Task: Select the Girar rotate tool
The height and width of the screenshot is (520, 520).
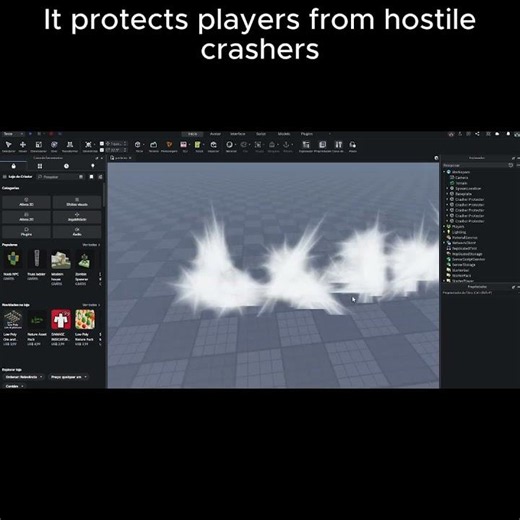Action: point(54,145)
